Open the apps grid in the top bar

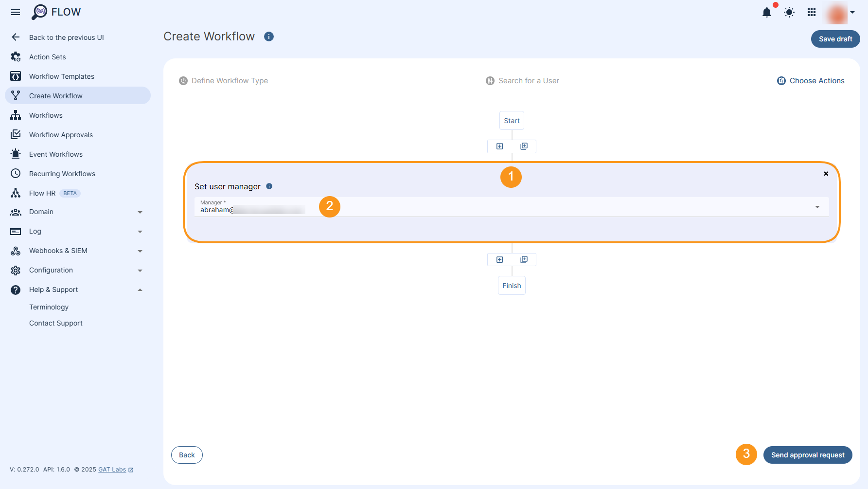click(x=811, y=12)
